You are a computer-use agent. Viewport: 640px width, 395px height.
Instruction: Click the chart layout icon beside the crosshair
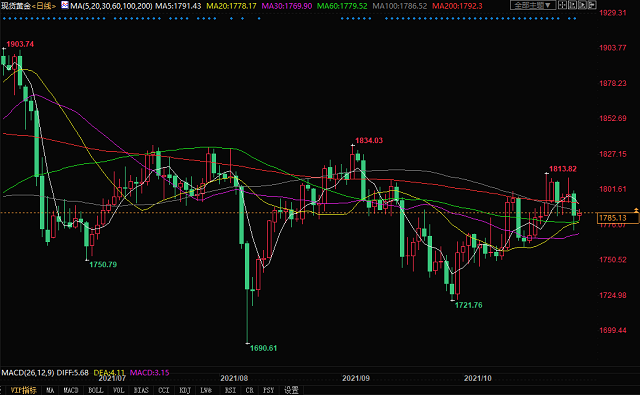[x=572, y=5]
